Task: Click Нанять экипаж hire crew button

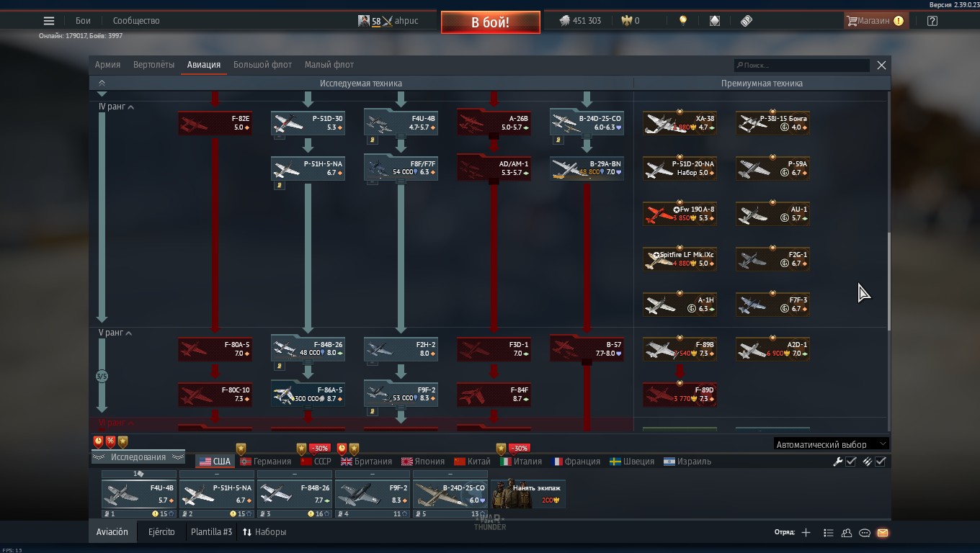Action: [x=528, y=494]
